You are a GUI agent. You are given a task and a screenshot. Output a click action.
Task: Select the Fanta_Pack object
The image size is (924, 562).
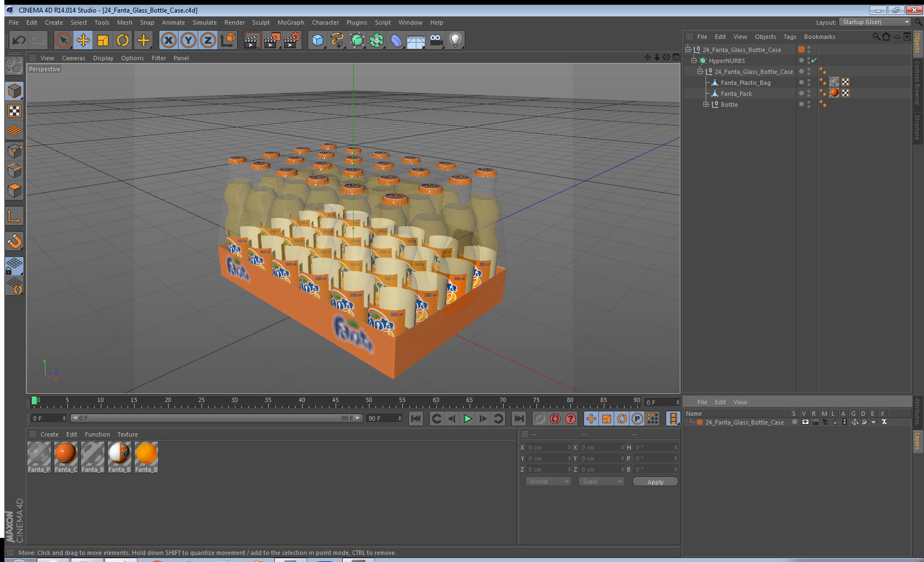point(736,94)
